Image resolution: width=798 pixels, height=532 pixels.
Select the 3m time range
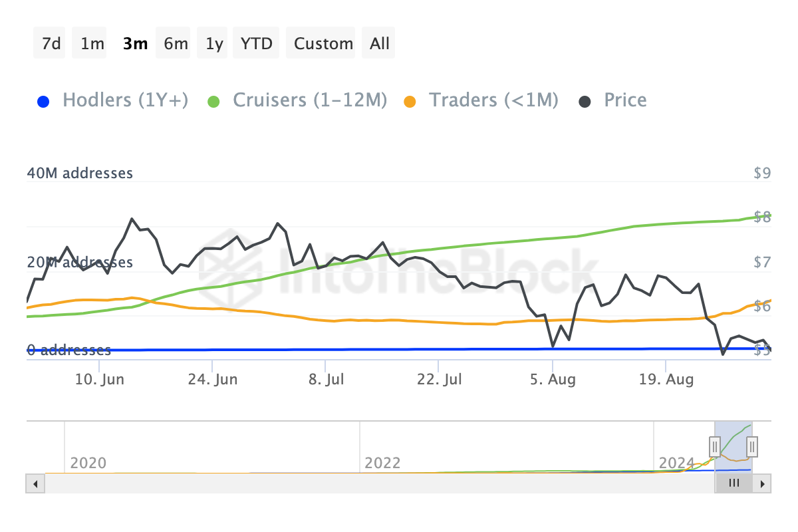[x=135, y=43]
